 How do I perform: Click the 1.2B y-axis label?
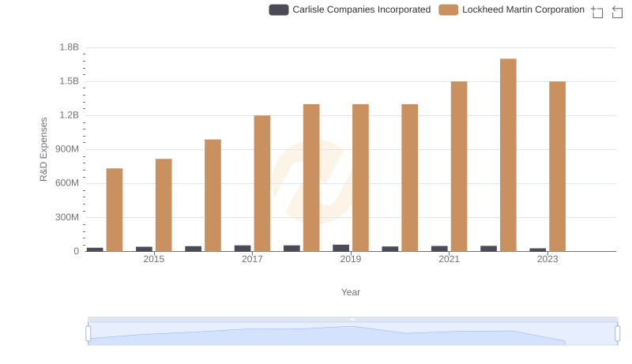tap(70, 115)
